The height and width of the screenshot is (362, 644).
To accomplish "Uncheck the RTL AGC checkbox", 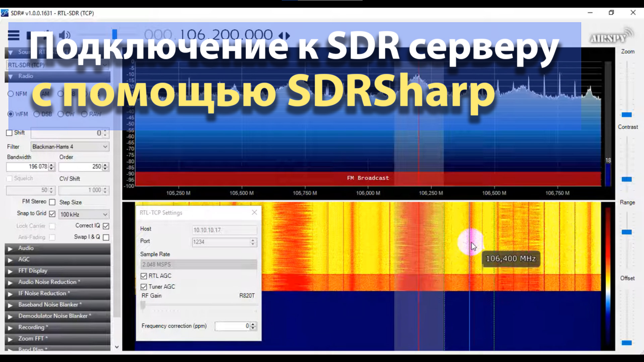I will (x=144, y=276).
